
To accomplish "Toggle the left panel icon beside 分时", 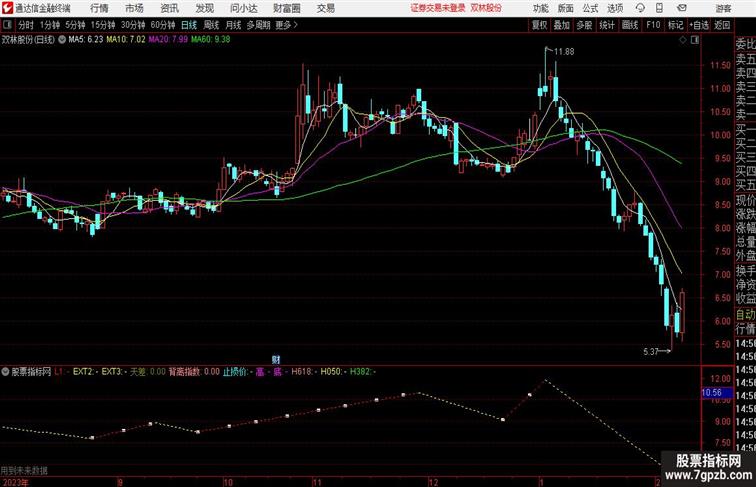I will (8, 25).
